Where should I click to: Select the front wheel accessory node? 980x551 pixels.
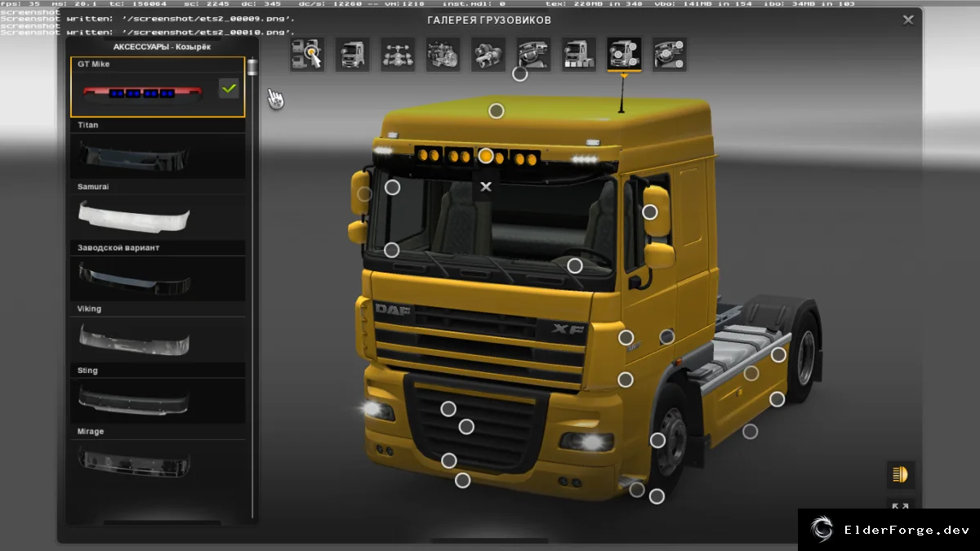click(657, 441)
